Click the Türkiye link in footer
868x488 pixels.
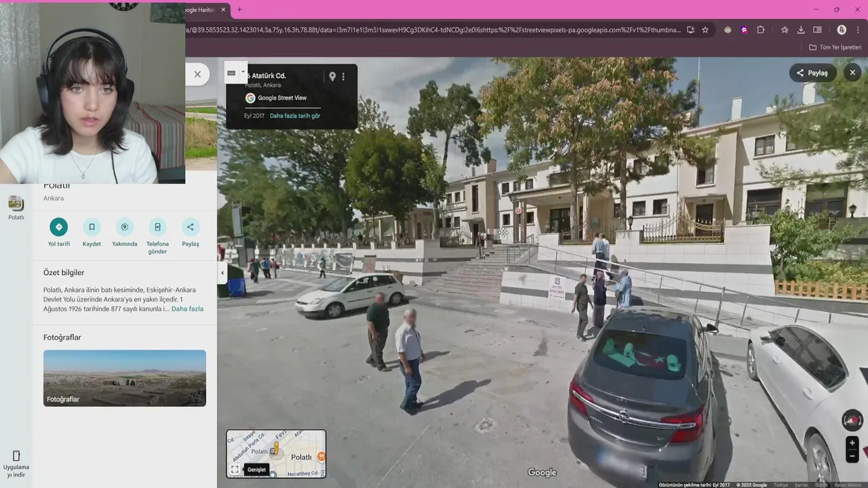click(781, 485)
